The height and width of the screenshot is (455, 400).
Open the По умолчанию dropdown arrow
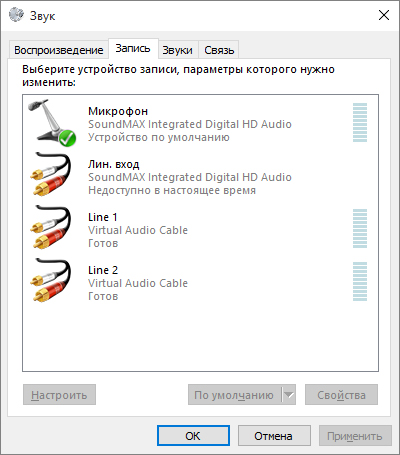pyautogui.click(x=289, y=395)
